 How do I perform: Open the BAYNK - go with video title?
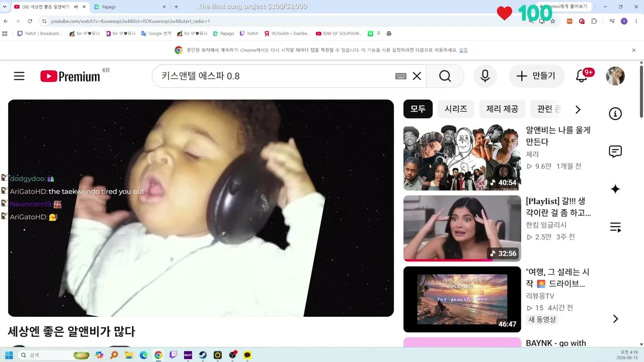(556, 343)
